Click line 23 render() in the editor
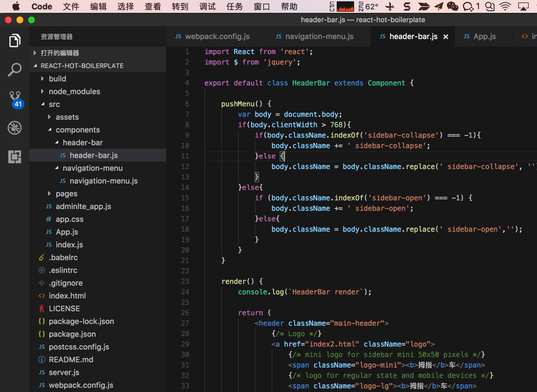Image resolution: width=537 pixels, height=392 pixels. (242, 282)
